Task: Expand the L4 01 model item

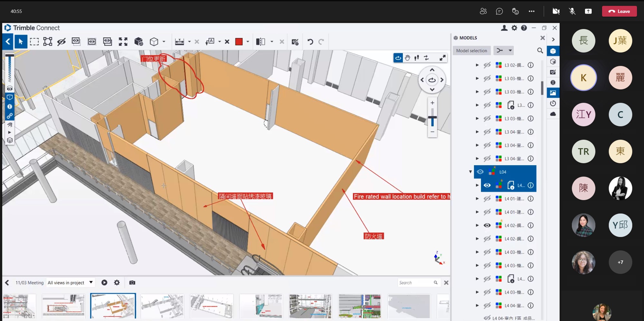Action: (477, 199)
